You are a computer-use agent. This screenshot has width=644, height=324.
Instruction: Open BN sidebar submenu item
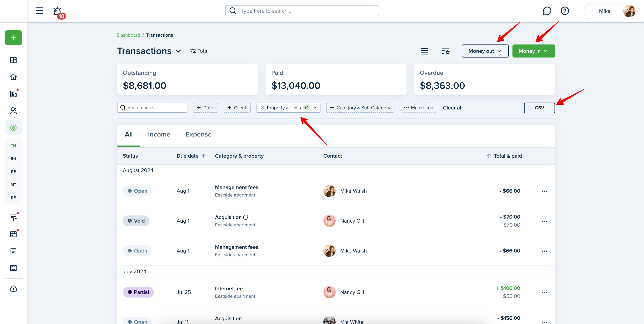click(x=13, y=159)
